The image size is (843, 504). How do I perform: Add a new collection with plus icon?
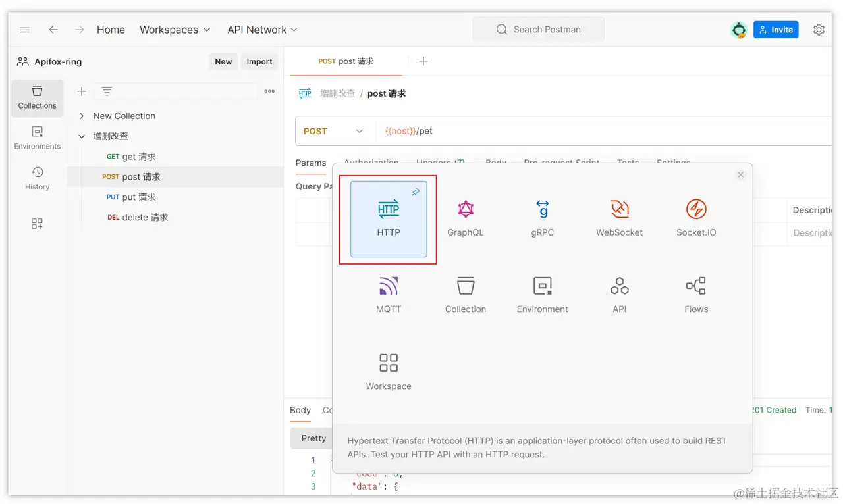(82, 91)
